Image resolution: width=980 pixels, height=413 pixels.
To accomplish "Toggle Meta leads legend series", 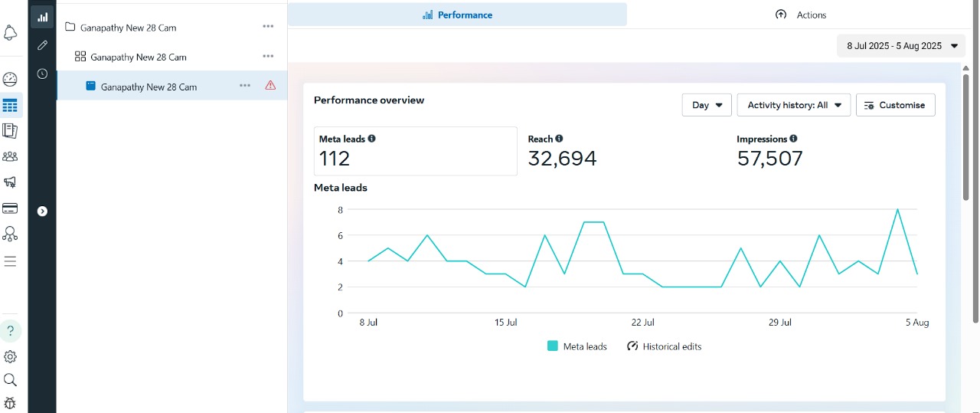I will [577, 346].
